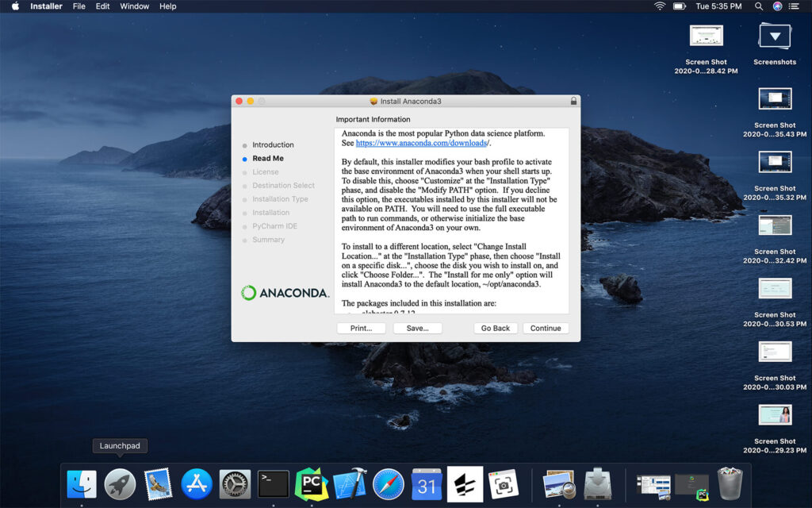Click the Print... button
Viewport: 812px width, 508px height.
(361, 328)
